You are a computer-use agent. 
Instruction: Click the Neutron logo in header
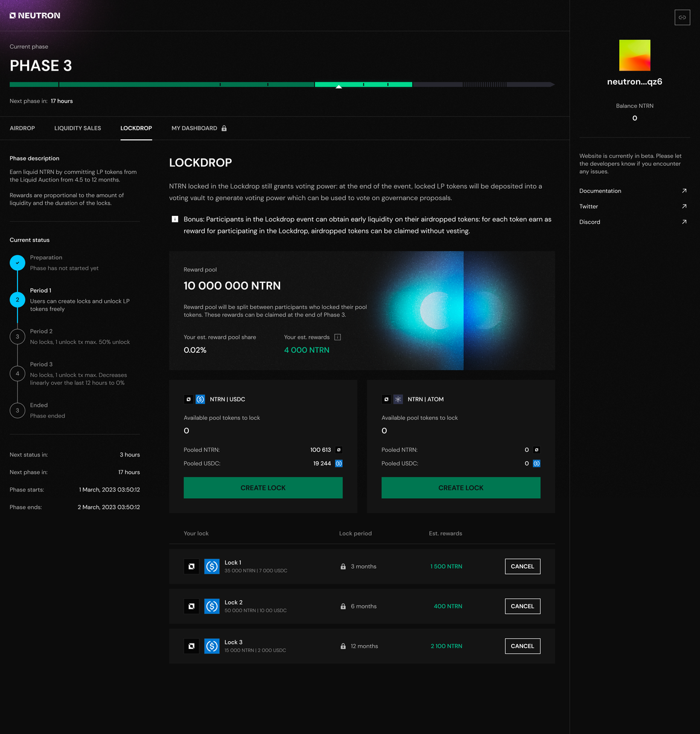point(35,16)
